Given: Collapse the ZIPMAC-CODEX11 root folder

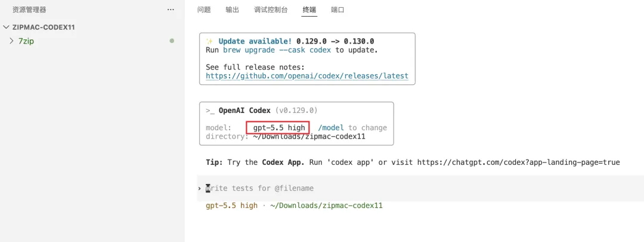Looking at the screenshot, I should [x=6, y=27].
